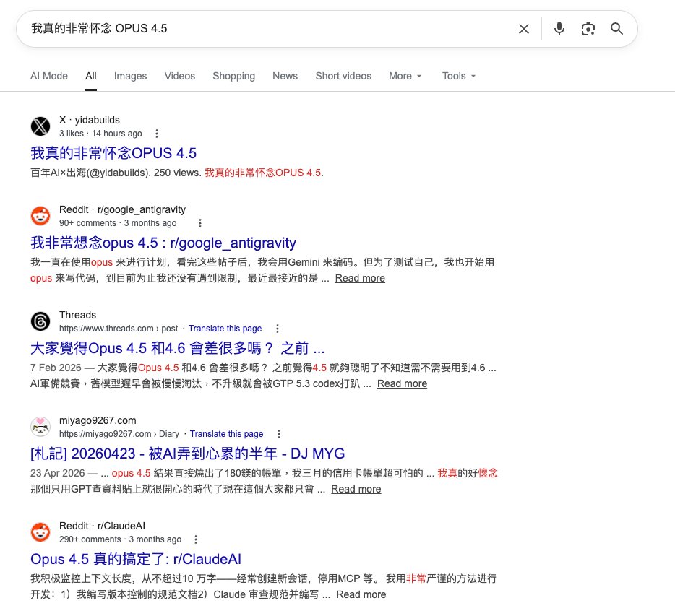Open result [札記] 20260423 - 被AI弄到心累的半年
675x616 pixels.
click(188, 454)
